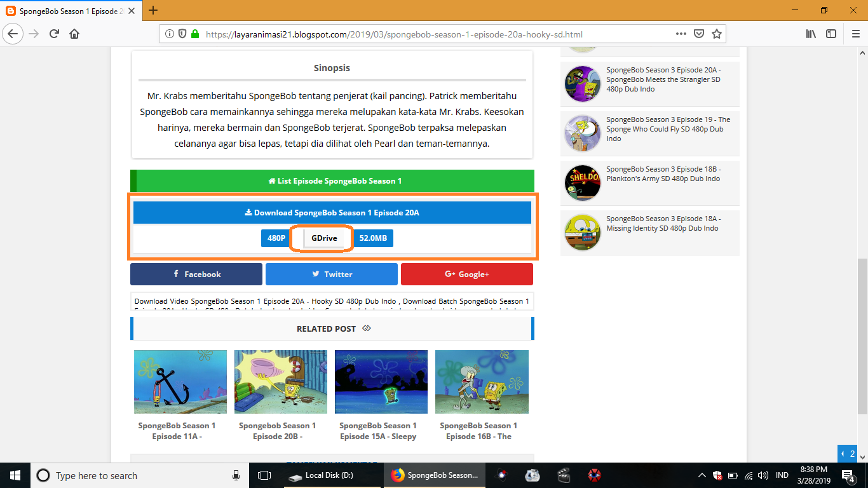Open the taskbar clock showing 8:38 PM
Screen dimensions: 868x488
click(815, 475)
